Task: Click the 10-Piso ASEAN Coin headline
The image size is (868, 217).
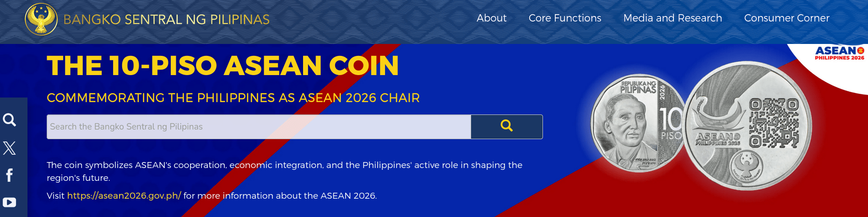Action: (x=223, y=65)
